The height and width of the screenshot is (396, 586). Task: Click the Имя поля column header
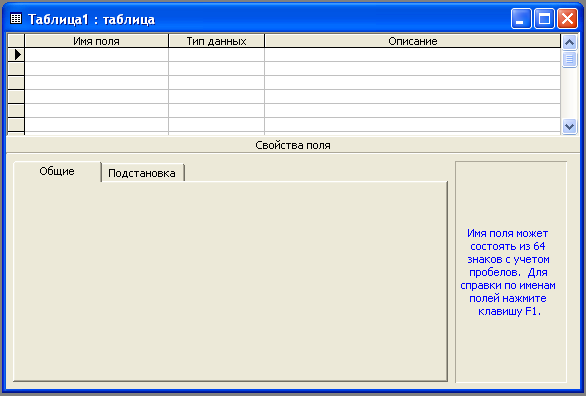(96, 41)
